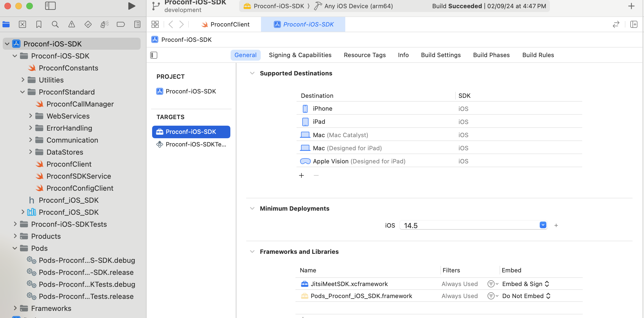Open the Bookmark navigator

pyautogui.click(x=39, y=24)
